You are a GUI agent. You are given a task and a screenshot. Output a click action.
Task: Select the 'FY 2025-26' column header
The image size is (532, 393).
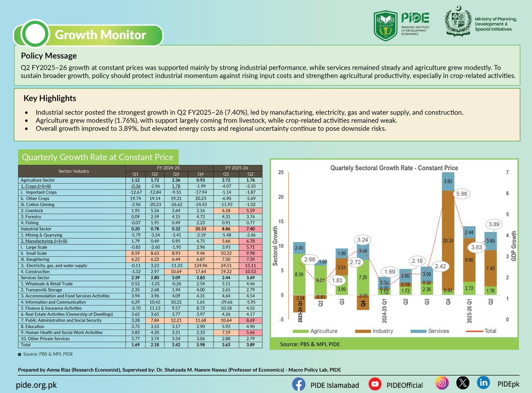tap(238, 168)
